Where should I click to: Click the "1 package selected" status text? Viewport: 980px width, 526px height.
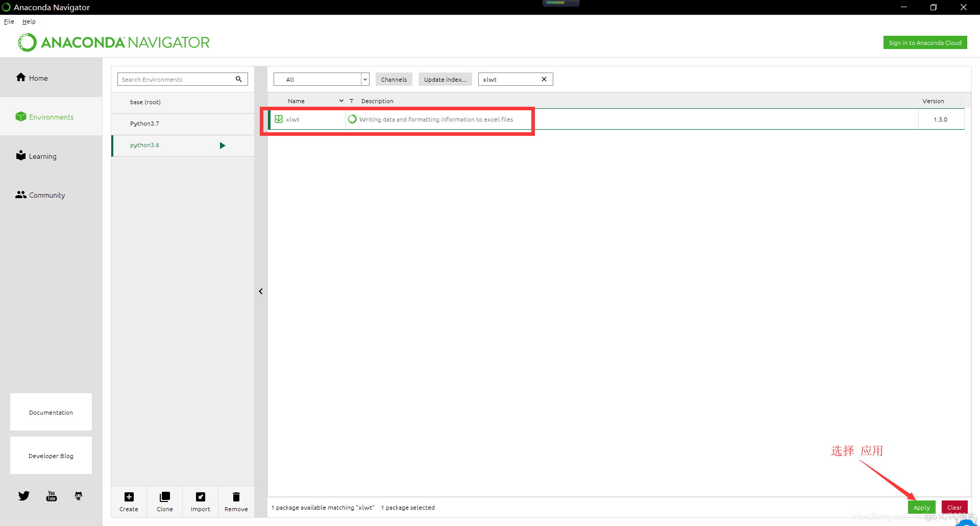pyautogui.click(x=408, y=508)
